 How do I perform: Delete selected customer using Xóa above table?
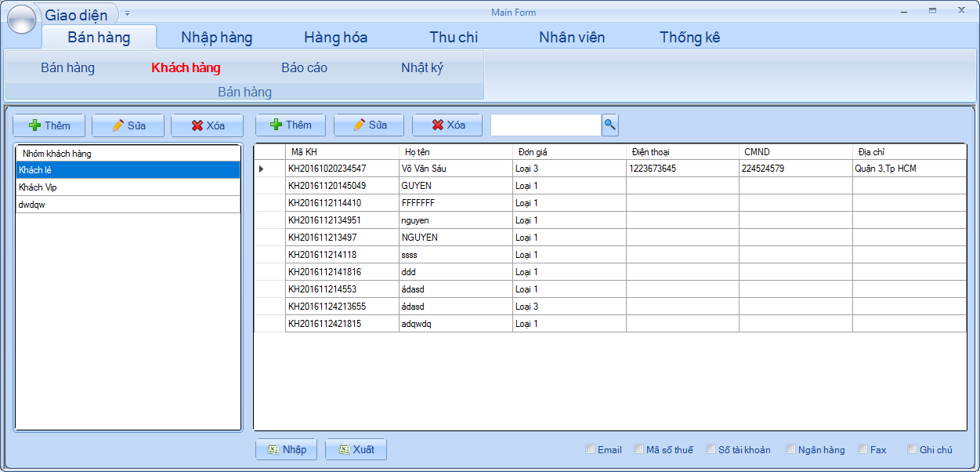(447, 125)
